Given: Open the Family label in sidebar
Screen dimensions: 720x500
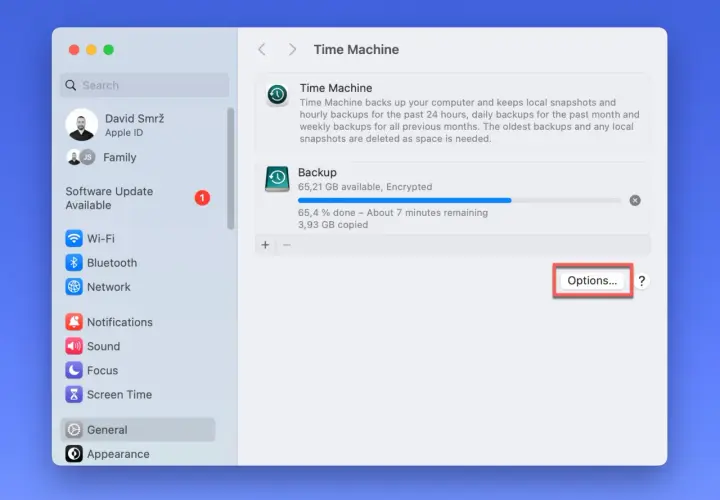Looking at the screenshot, I should coord(120,157).
